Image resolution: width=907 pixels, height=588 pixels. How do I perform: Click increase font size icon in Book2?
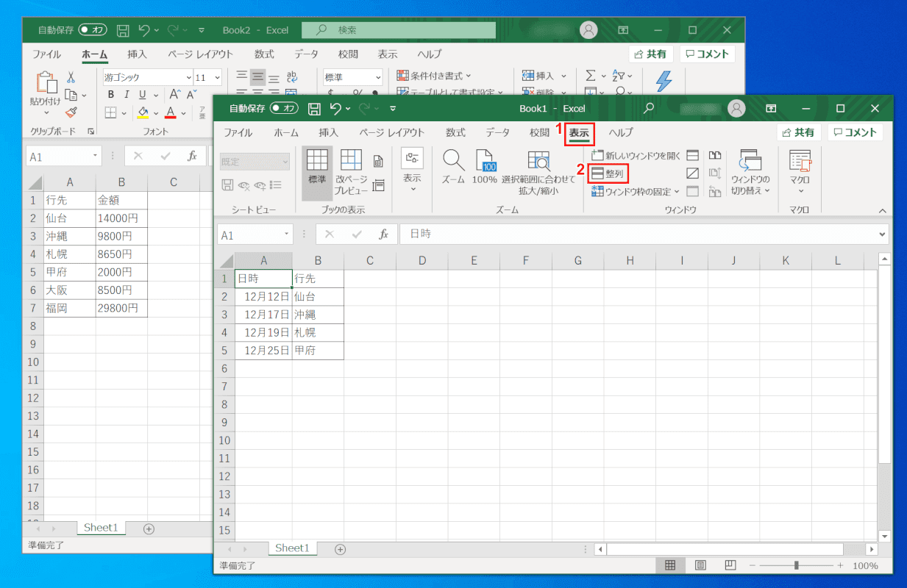(174, 94)
